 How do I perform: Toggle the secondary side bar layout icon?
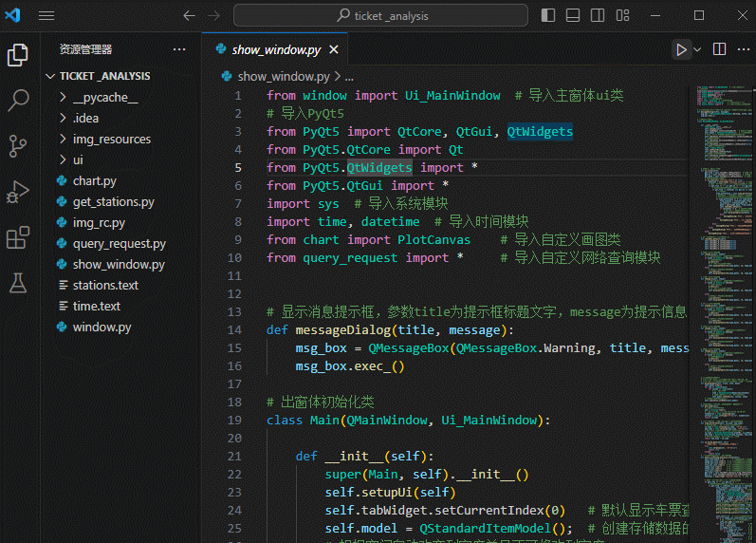(x=598, y=15)
